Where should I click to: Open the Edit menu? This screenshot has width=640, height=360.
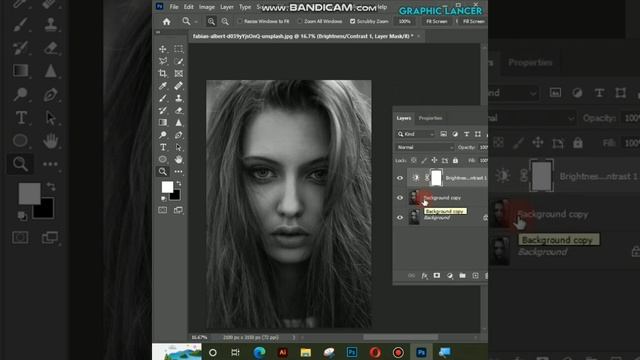(x=189, y=7)
